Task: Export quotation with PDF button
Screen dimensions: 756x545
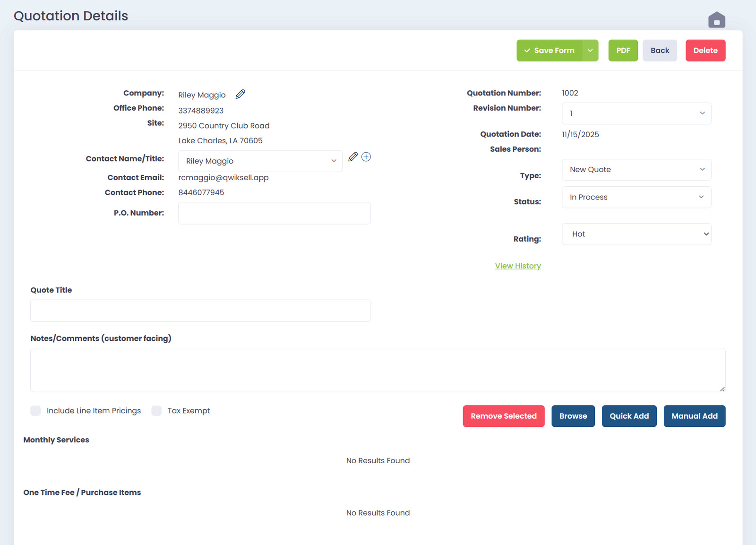Action: tap(623, 51)
